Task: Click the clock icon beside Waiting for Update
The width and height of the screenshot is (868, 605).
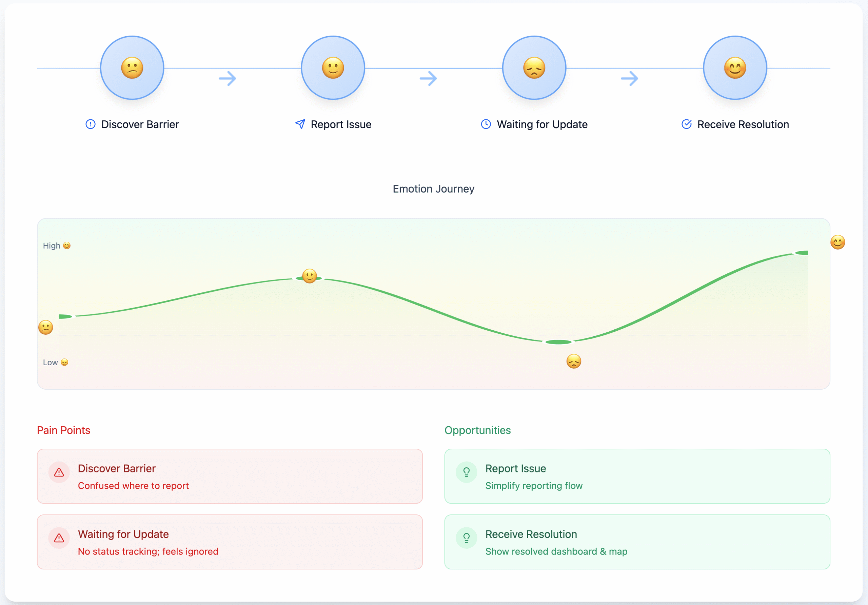Action: [486, 124]
